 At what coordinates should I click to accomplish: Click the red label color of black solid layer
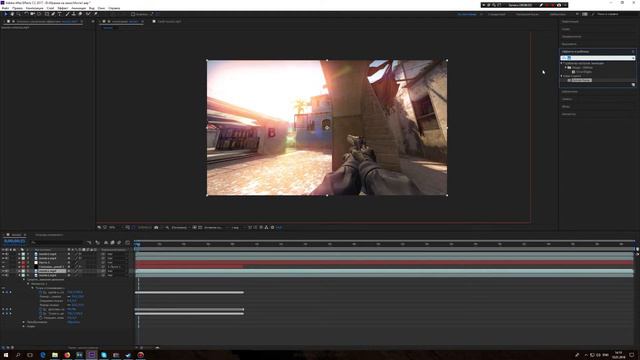pos(23,267)
